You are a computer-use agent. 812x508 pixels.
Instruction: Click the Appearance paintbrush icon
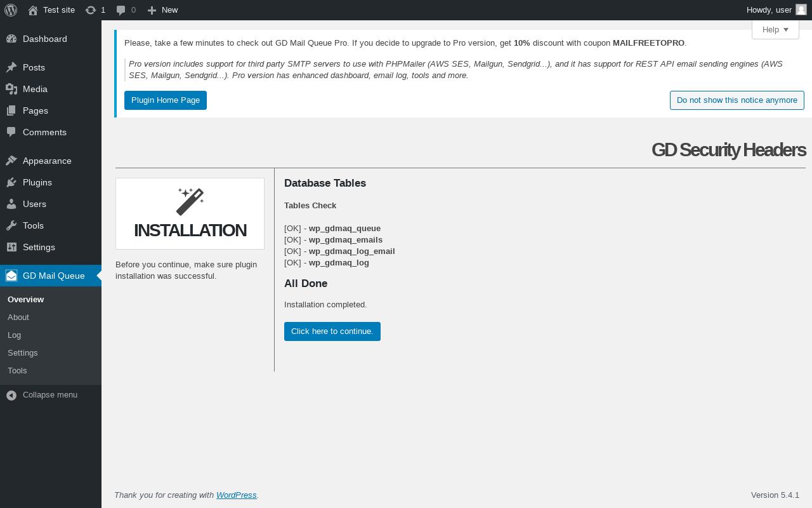pos(11,161)
